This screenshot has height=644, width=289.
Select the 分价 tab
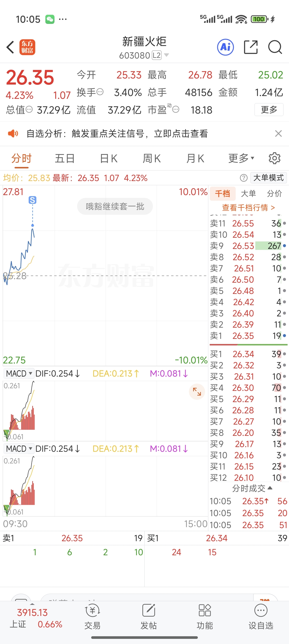click(x=275, y=193)
